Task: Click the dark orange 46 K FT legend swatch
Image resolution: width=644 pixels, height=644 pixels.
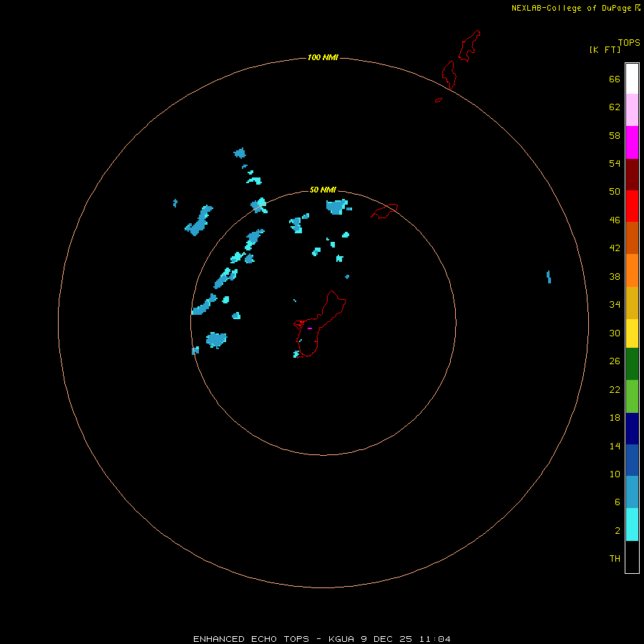Action: tap(632, 238)
